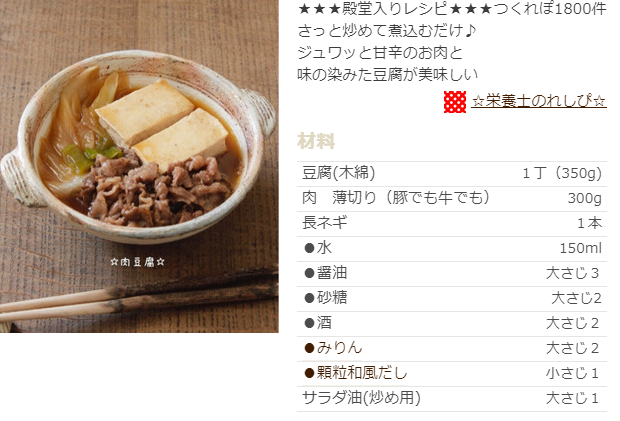Click the bullet marker beside 醤油

click(309, 273)
